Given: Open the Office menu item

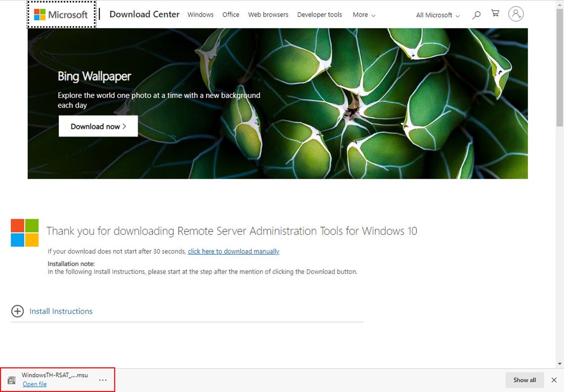Looking at the screenshot, I should 231,15.
